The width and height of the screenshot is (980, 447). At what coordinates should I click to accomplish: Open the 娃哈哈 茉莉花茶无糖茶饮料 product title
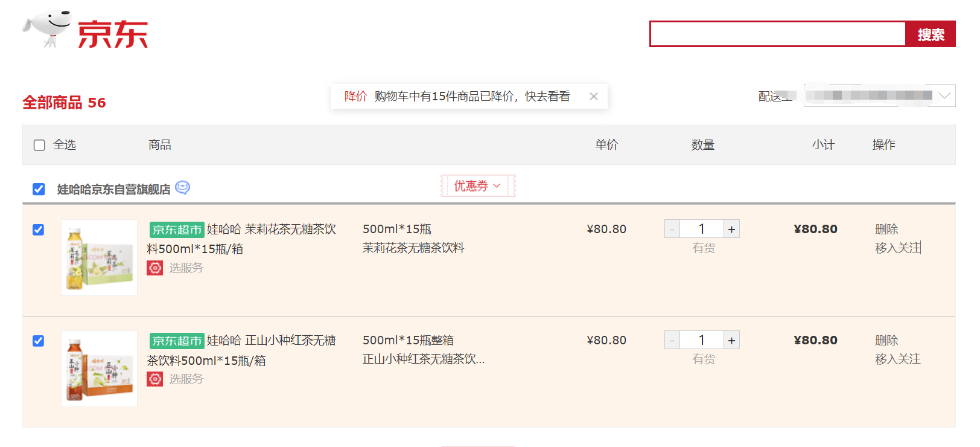point(241,239)
